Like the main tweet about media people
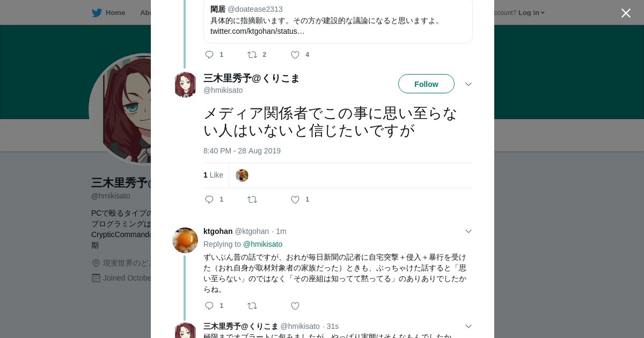 (x=295, y=200)
